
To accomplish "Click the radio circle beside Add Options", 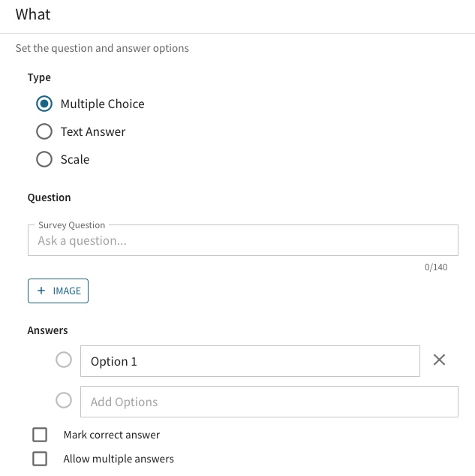I will click(65, 401).
